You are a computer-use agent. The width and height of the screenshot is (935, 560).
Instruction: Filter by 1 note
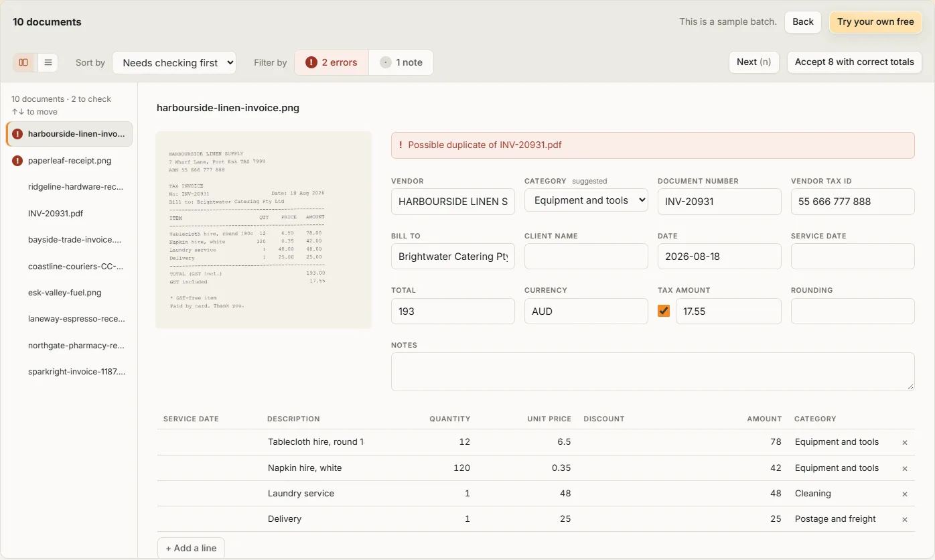[401, 62]
